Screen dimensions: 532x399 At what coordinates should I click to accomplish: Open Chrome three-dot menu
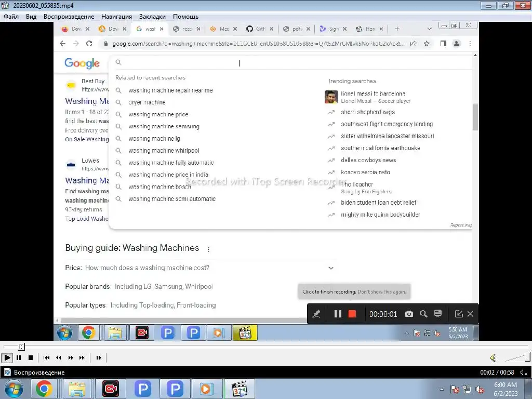[470, 44]
